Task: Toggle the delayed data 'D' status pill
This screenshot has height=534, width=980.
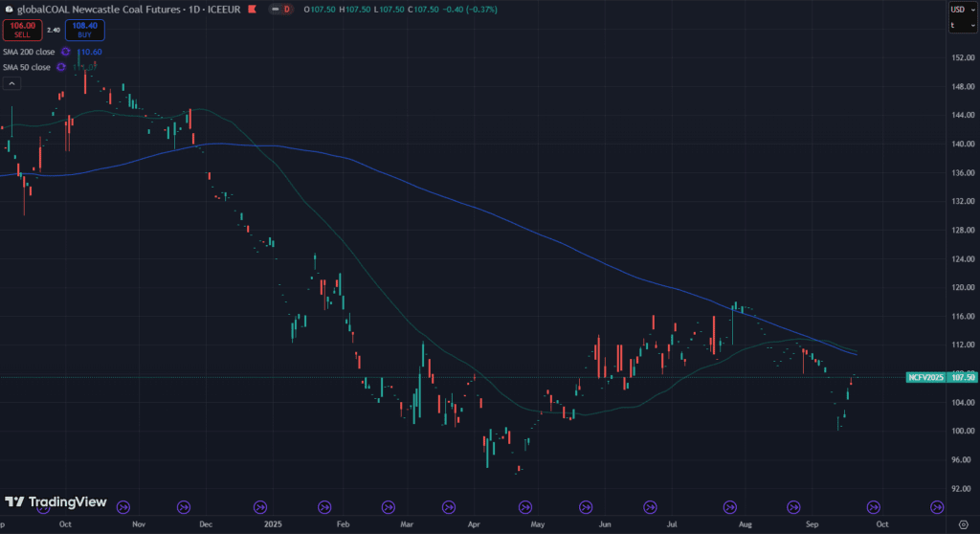Action: pos(285,9)
